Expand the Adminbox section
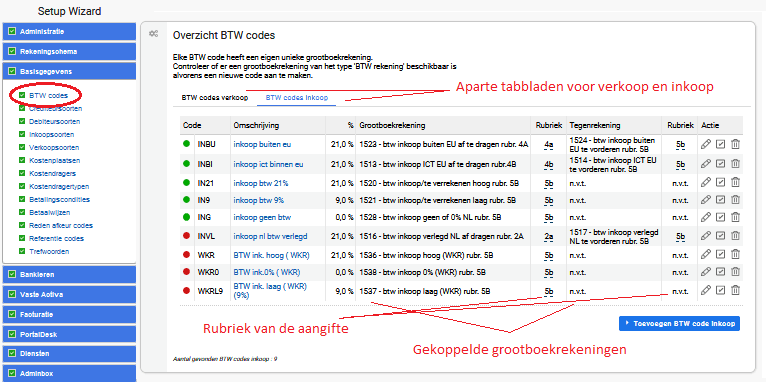Viewport: 766px width, 383px height. point(69,373)
